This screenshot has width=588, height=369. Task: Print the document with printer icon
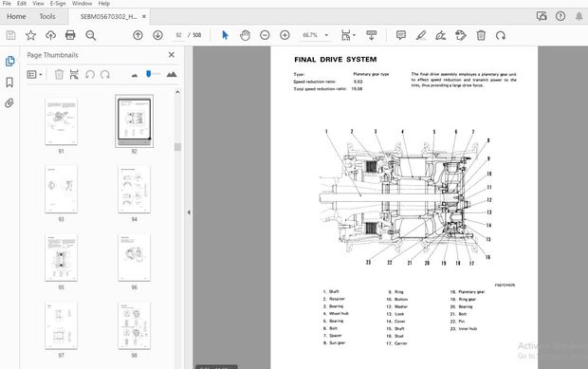tap(70, 35)
